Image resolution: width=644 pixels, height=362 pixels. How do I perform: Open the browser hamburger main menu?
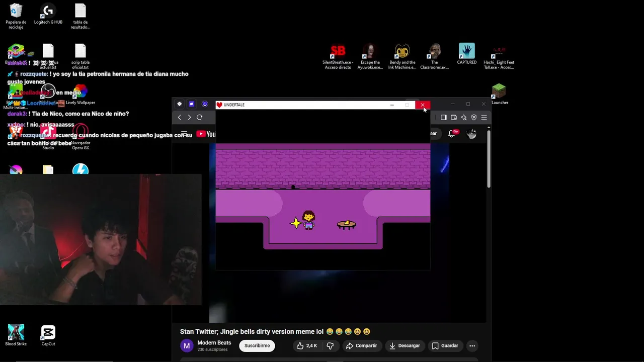484,117
